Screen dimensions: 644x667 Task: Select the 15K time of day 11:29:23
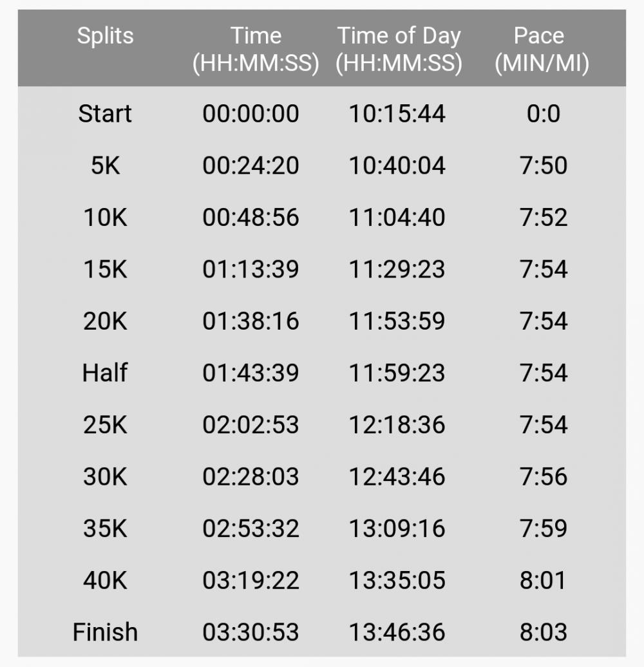coord(397,269)
